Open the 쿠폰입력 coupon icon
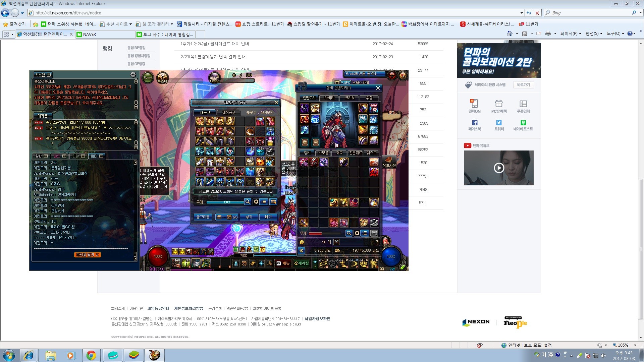Viewport: 644px width, 362px height. click(523, 104)
